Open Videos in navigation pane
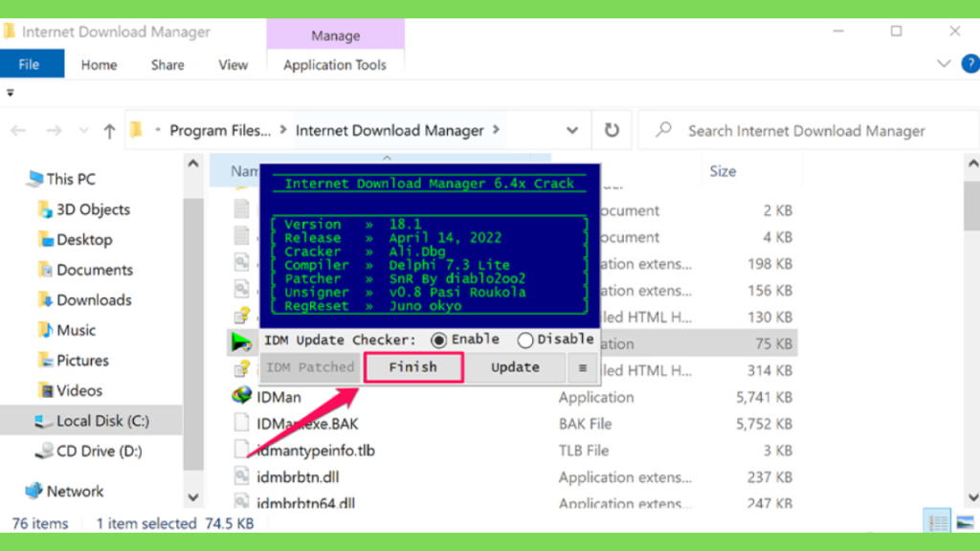 coord(70,390)
